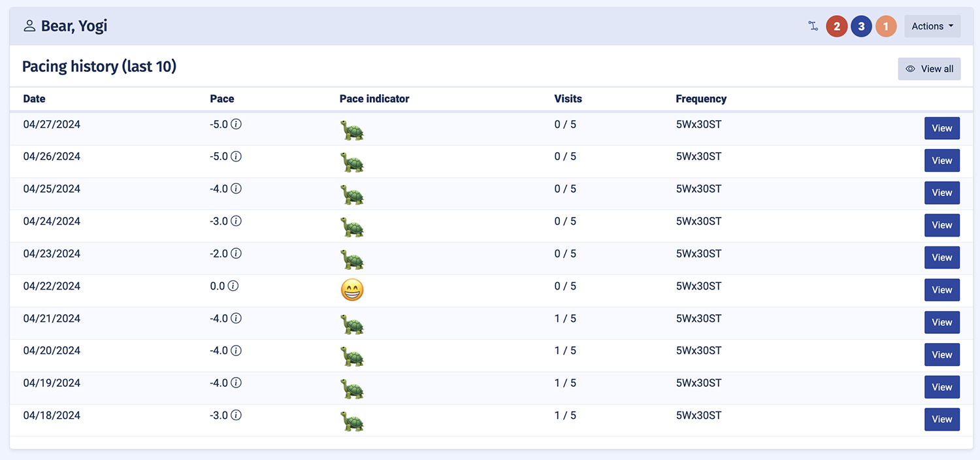
Task: Click info icon beside 0.0 pace value
Action: click(233, 286)
